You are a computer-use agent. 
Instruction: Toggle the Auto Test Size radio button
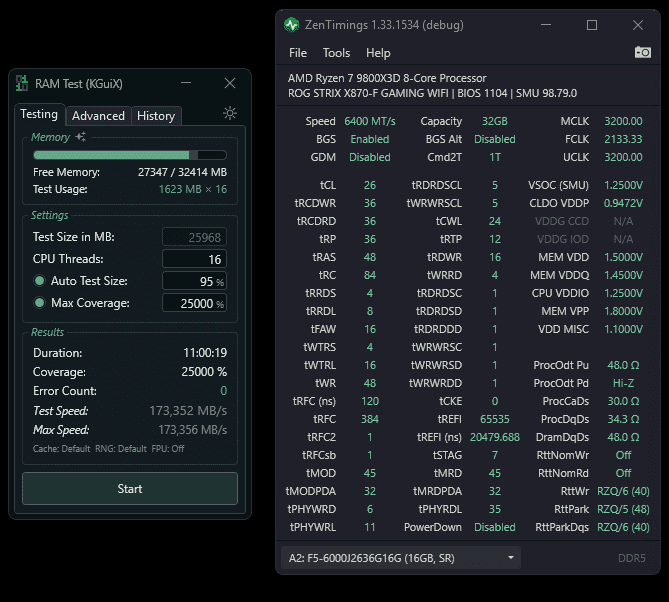pos(40,281)
